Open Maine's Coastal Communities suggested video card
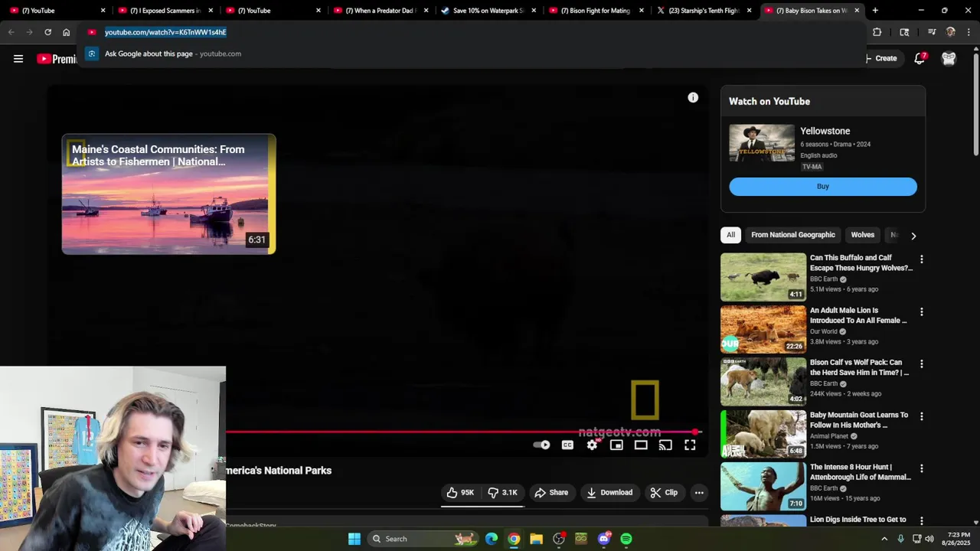This screenshot has height=551, width=980. pyautogui.click(x=168, y=194)
